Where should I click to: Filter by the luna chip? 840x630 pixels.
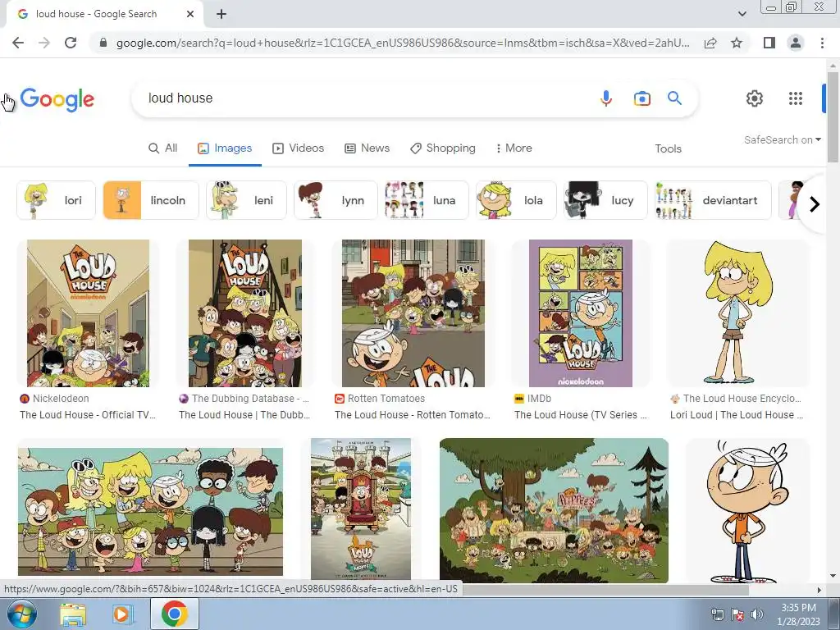click(x=427, y=200)
